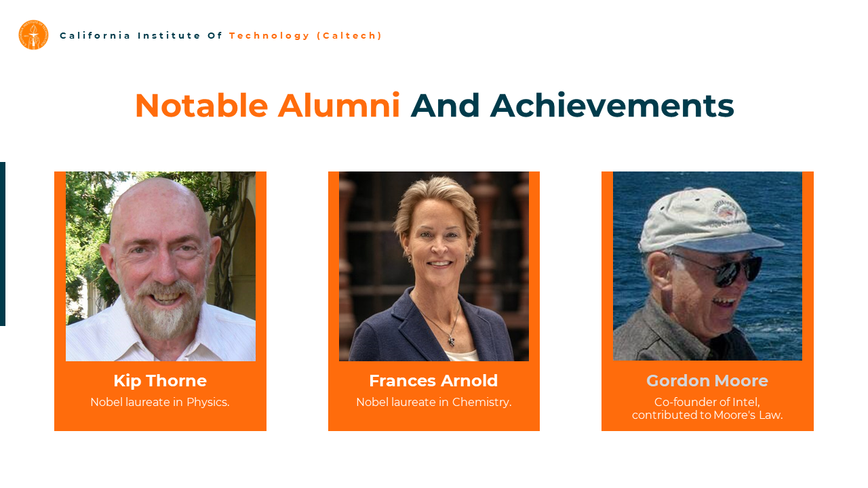868x488 pixels.
Task: Click 'California Institute Of' header text
Action: tap(141, 35)
